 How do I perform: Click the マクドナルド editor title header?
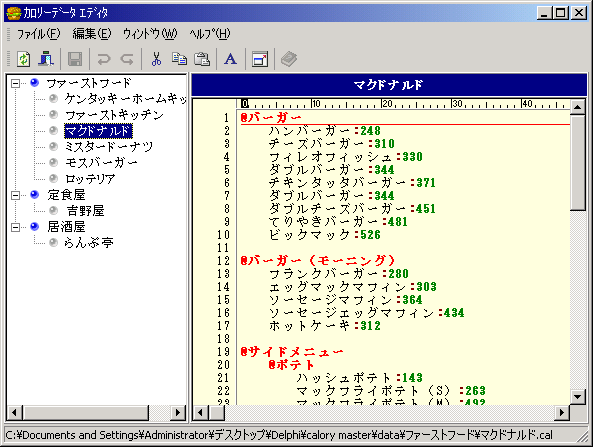[389, 85]
